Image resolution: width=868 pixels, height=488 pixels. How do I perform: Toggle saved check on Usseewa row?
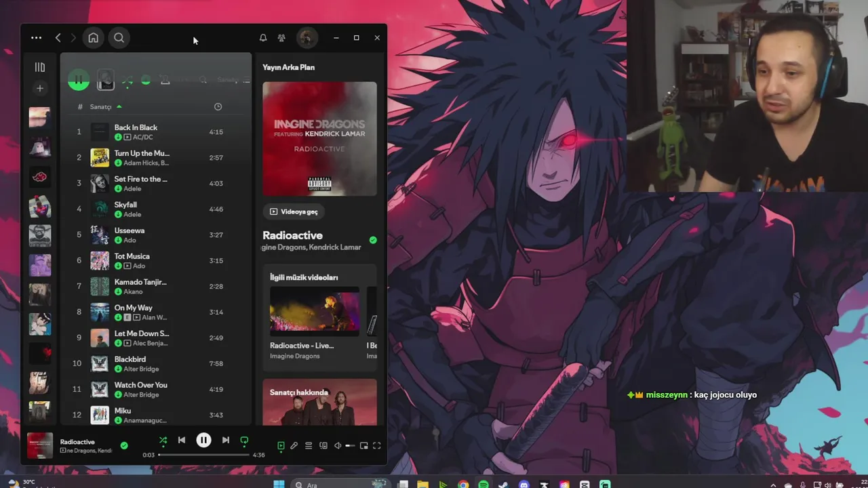click(118, 240)
